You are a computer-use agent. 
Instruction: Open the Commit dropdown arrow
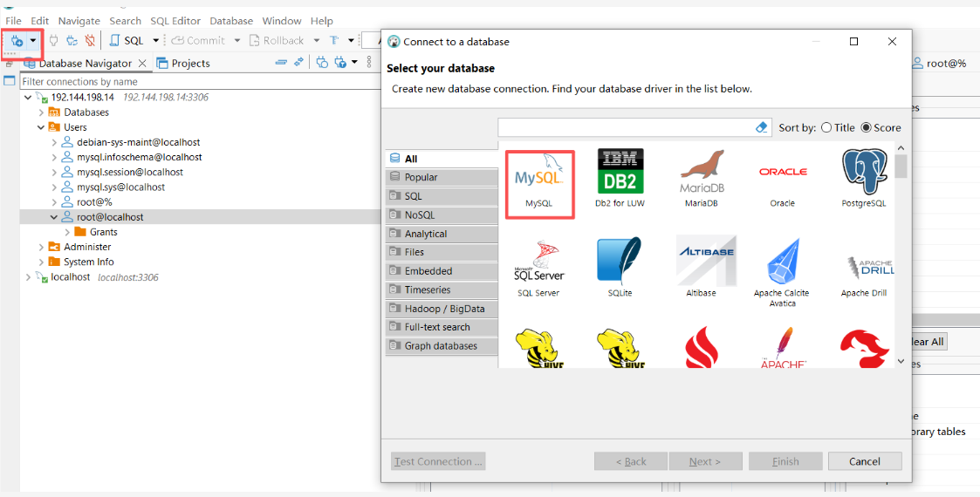click(237, 41)
